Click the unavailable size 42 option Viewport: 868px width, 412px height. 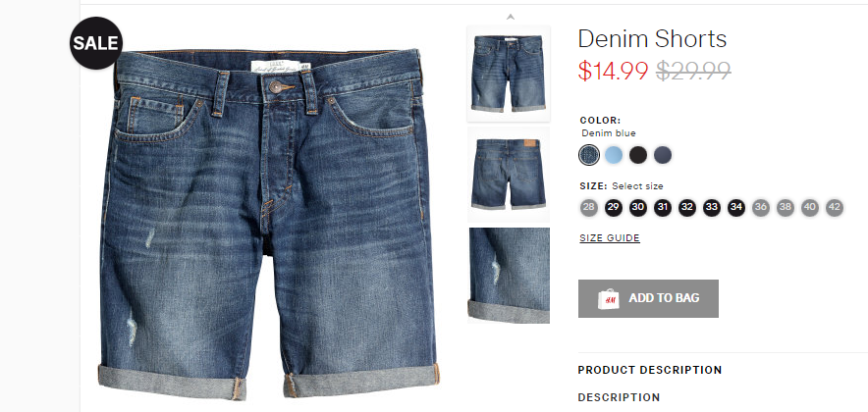click(x=835, y=208)
